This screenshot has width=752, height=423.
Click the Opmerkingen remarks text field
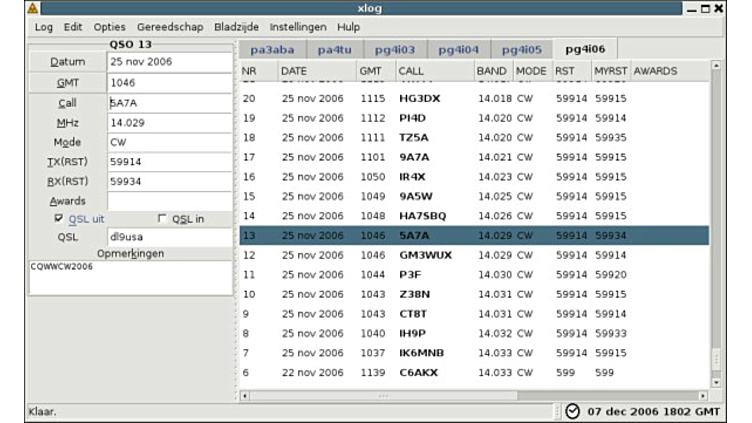130,278
